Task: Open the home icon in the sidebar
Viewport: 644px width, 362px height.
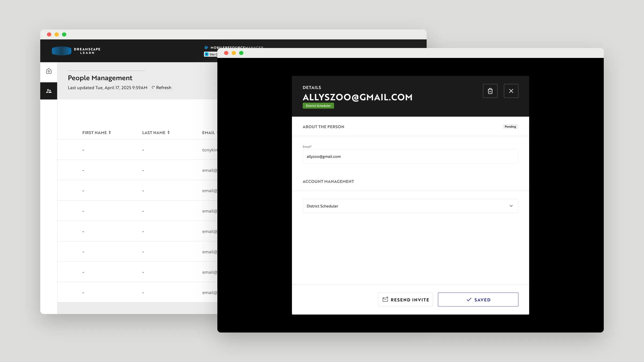Action: click(x=49, y=71)
